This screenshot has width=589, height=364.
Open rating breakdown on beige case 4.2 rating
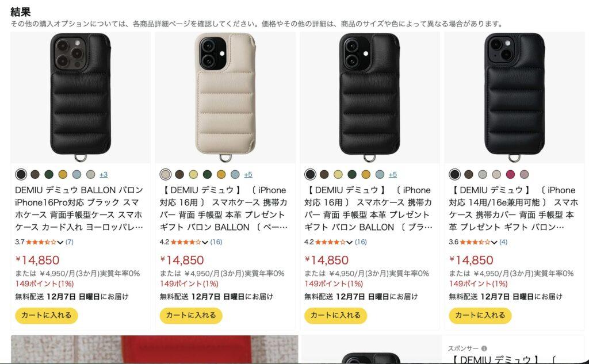click(x=205, y=242)
